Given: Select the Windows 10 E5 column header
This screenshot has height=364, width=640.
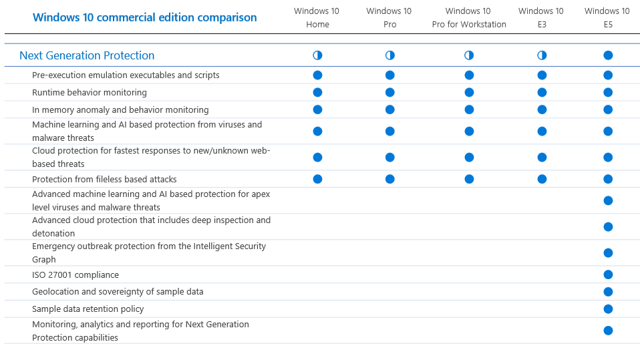Looking at the screenshot, I should tap(607, 17).
